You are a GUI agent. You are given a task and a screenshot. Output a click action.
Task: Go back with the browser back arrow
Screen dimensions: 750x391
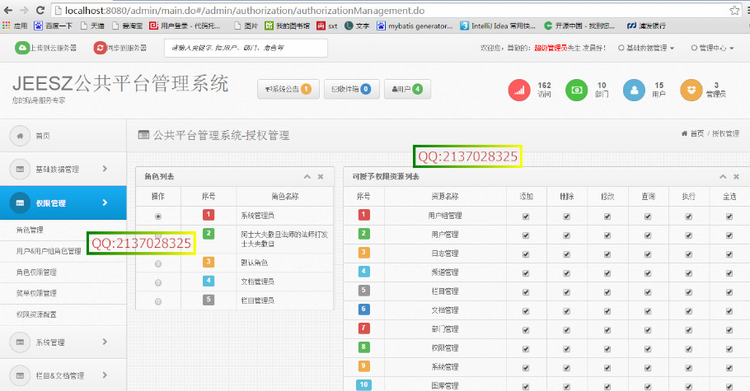tap(8, 10)
